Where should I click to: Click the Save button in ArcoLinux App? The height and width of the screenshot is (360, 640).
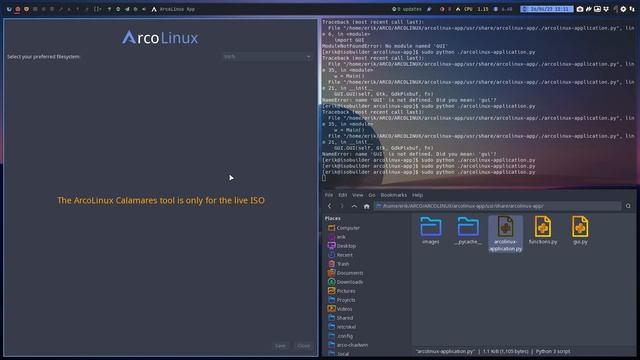coord(280,346)
